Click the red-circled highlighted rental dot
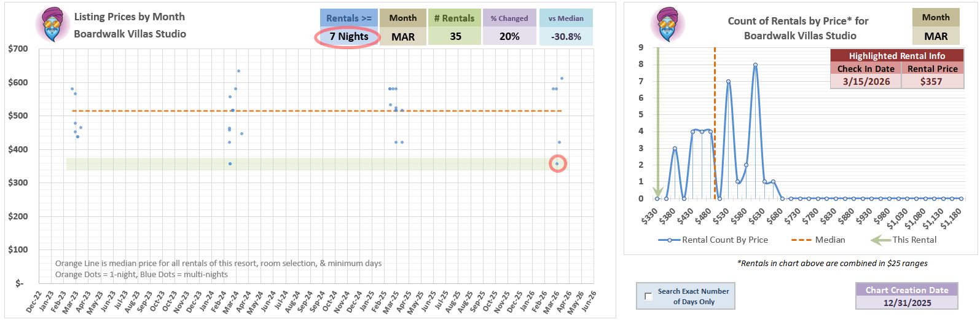This screenshot has width=980, height=322. point(557,163)
